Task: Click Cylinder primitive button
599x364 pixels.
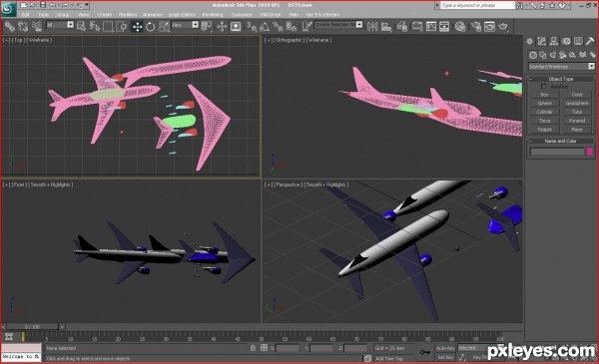Action: 545,112
